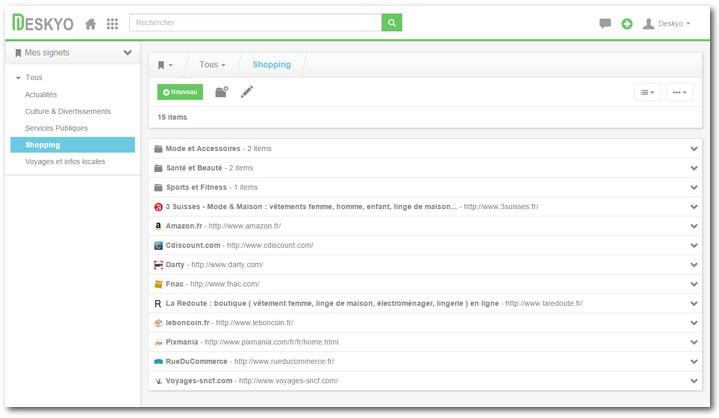Go to the home page icon
This screenshot has height=418, width=719.
[x=91, y=24]
